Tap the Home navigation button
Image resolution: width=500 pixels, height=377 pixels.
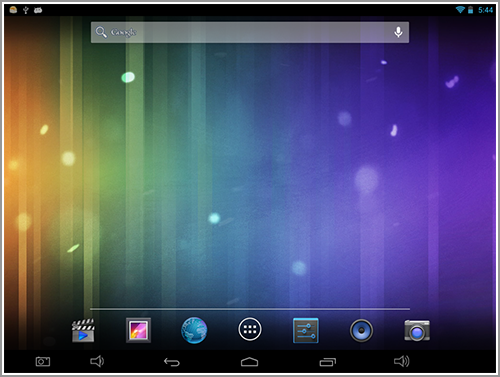(x=249, y=362)
